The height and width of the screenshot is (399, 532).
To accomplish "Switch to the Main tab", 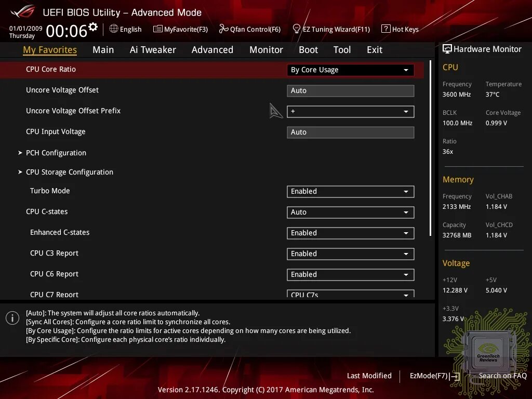I will click(103, 50).
